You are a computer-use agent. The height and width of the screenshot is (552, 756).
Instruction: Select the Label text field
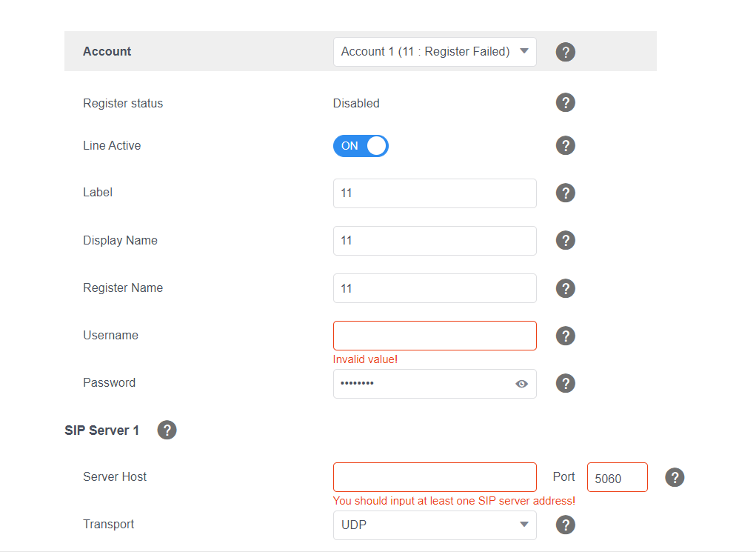[434, 193]
